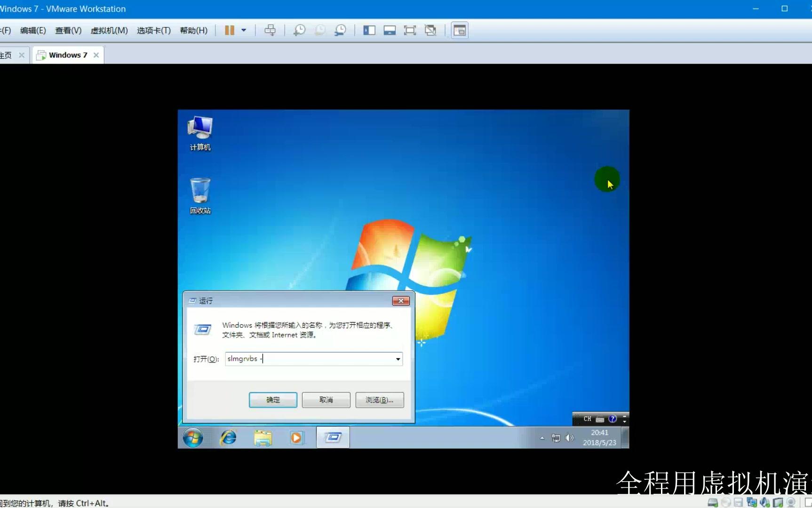Open the 编辑(E) menu

33,30
